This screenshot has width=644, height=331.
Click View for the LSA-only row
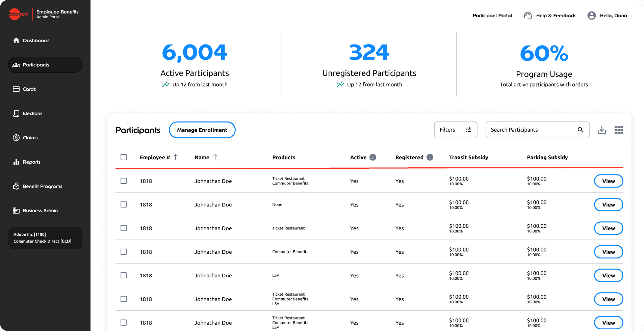(x=608, y=275)
